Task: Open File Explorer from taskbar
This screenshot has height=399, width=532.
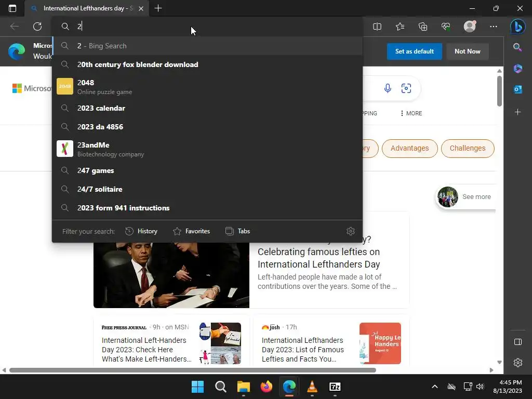Action: [243, 387]
